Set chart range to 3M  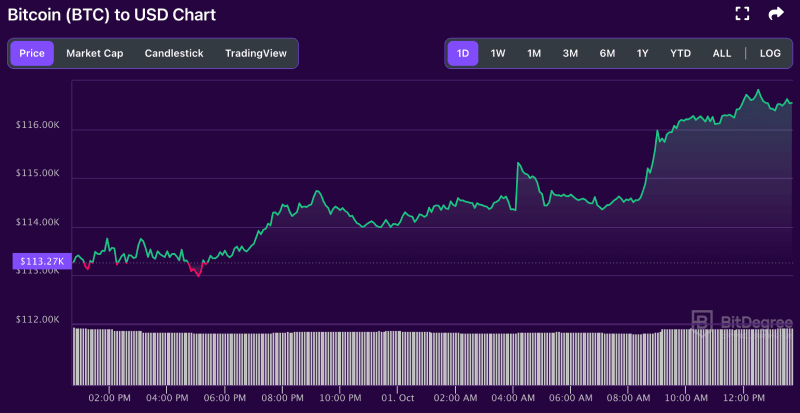pos(570,53)
